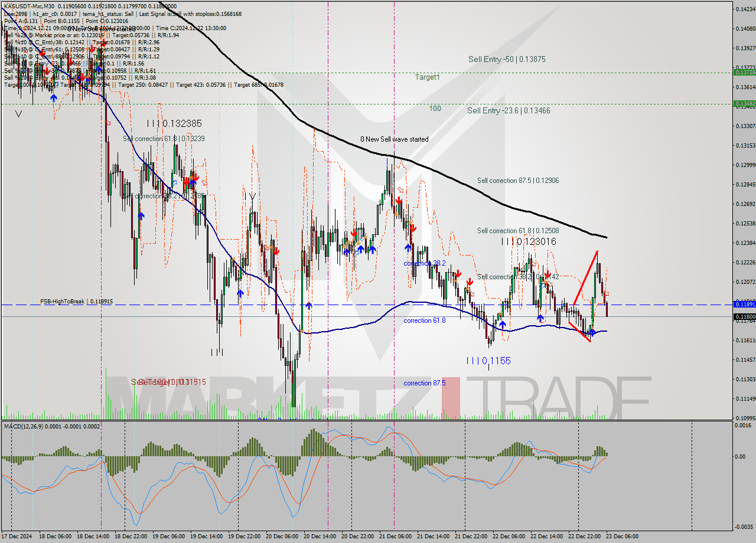Click the -0.0035 MACD axis value
The height and width of the screenshot is (543, 756).
744,527
